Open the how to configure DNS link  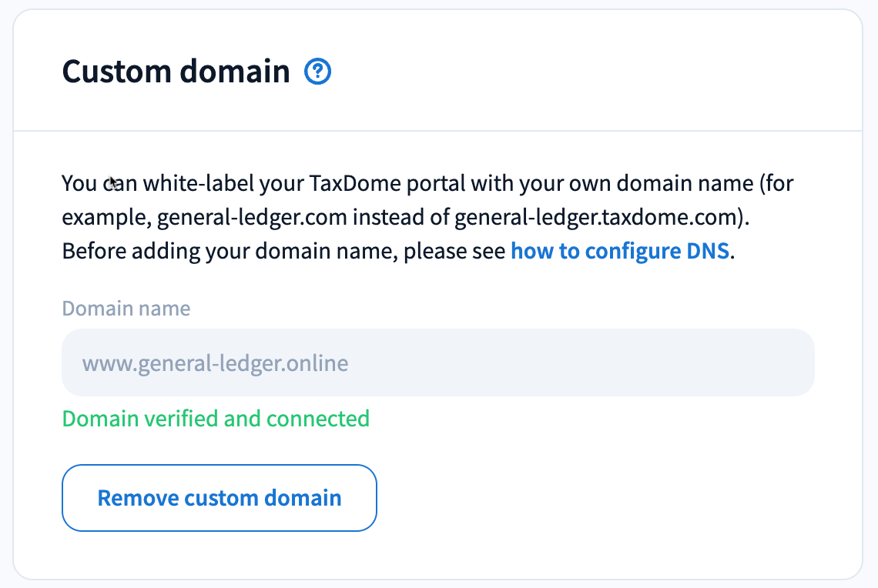[x=619, y=252]
